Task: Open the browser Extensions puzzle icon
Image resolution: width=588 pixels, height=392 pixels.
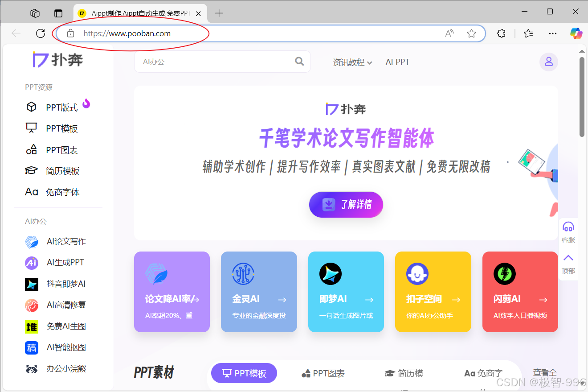Action: (502, 33)
